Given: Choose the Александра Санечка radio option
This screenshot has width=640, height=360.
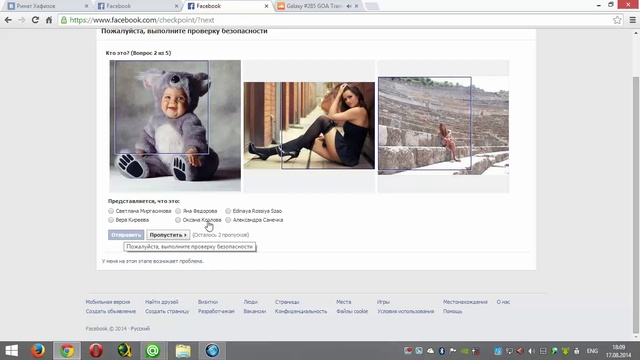Looking at the screenshot, I should (228, 220).
